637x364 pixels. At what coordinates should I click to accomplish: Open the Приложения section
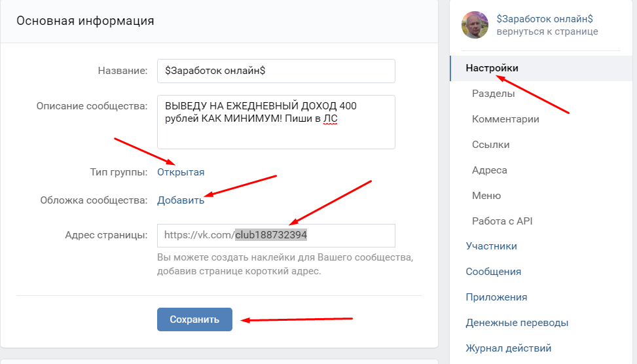coord(496,297)
